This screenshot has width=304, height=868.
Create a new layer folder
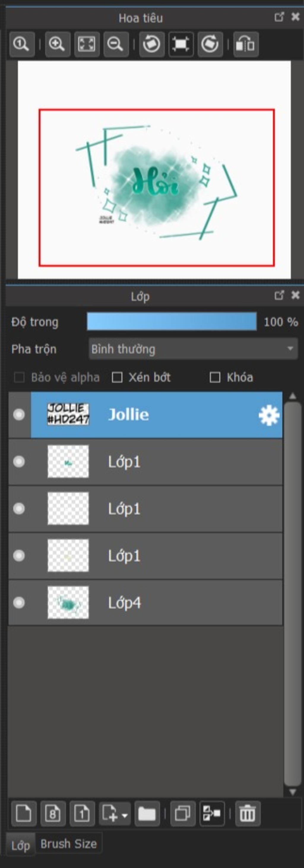(147, 814)
